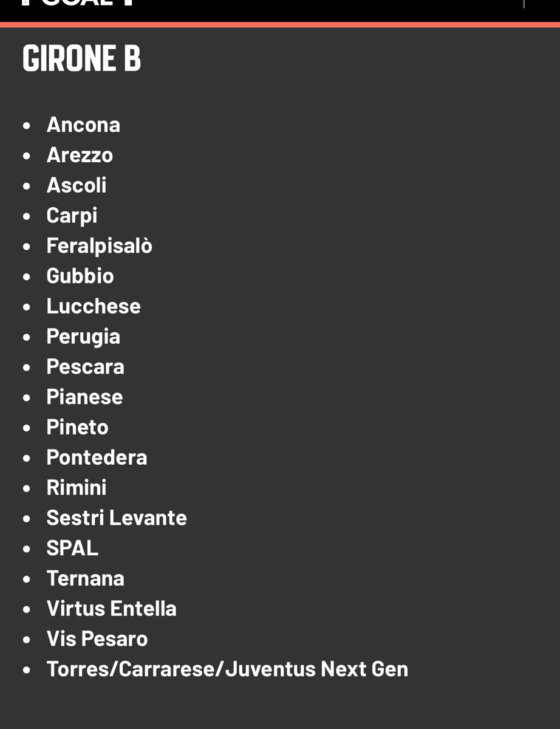Click the Sestri Levante entry

click(x=117, y=518)
